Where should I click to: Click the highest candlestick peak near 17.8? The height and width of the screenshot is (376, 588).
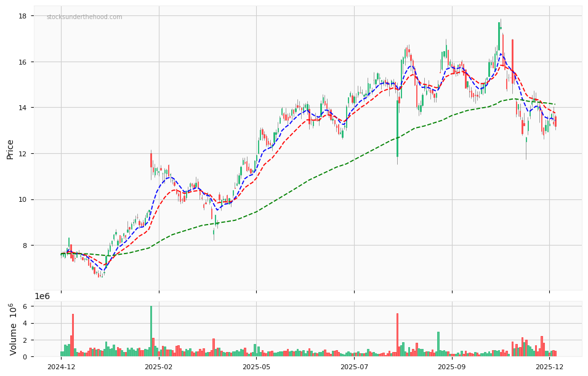click(x=499, y=25)
